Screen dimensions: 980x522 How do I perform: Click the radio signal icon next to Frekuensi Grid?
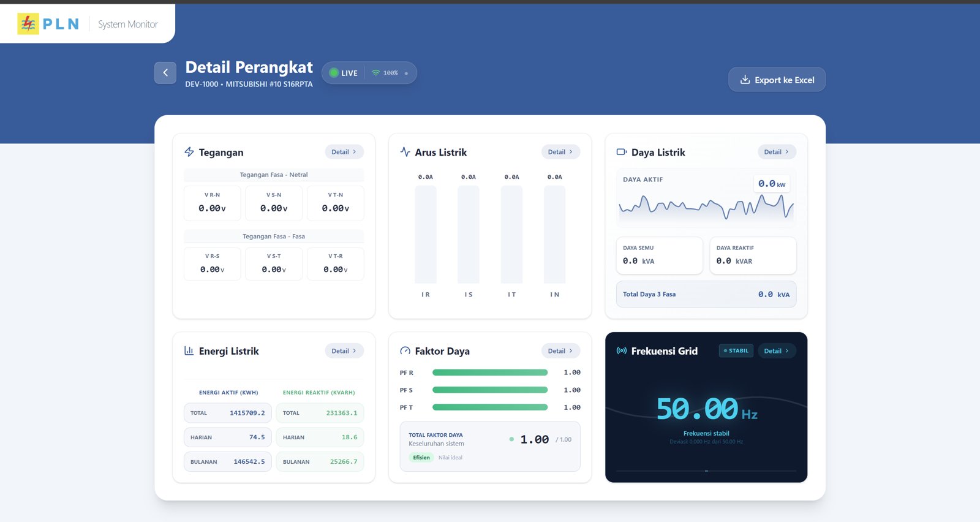tap(622, 350)
